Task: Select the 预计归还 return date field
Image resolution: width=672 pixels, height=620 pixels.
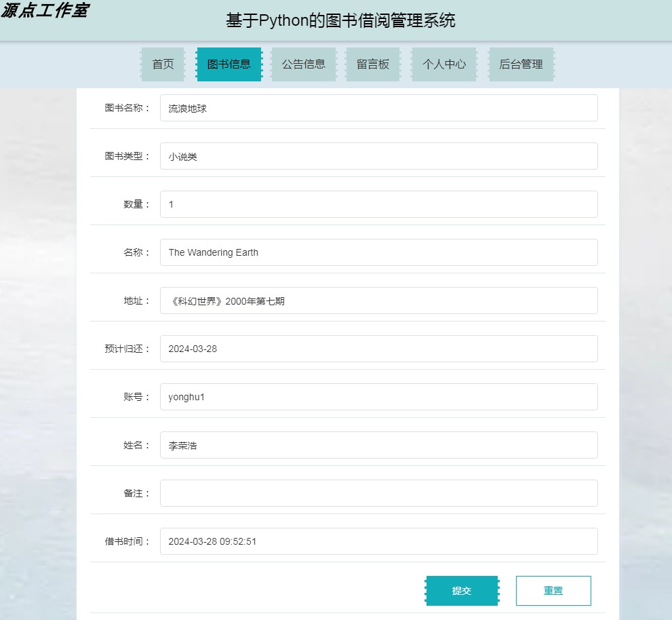Action: tap(378, 348)
